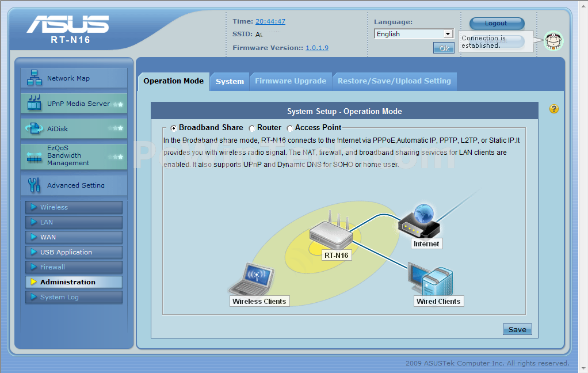The height and width of the screenshot is (373, 588).
Task: Click the arrow icon beside USB Application
Action: pos(34,252)
